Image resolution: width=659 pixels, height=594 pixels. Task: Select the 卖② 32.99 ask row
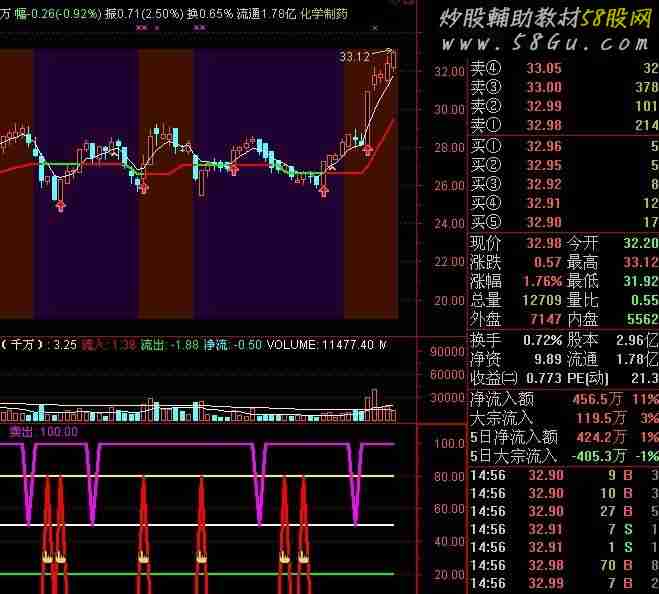[564, 106]
